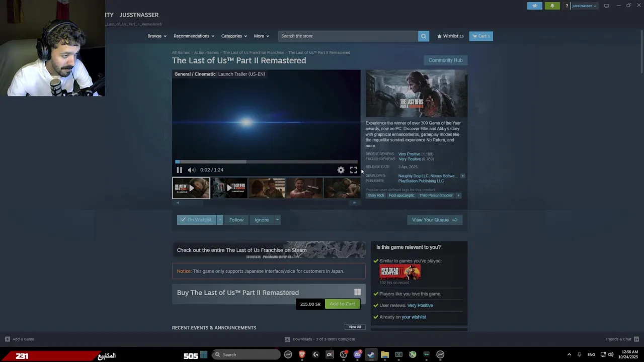Open the Community Hub
This screenshot has height=362, width=644.
pyautogui.click(x=445, y=60)
